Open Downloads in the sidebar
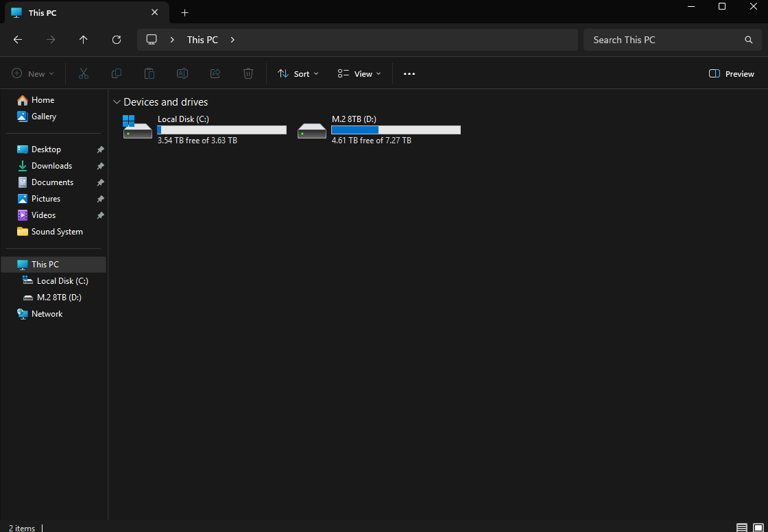Viewport: 768px width, 532px height. click(53, 166)
